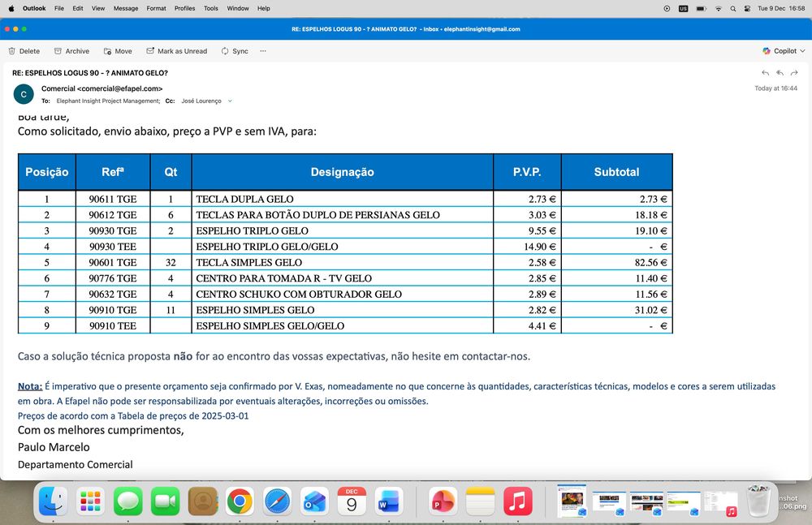Select recipient Elephant Insight Project Management
Screen dimensions: 812x525
point(108,101)
